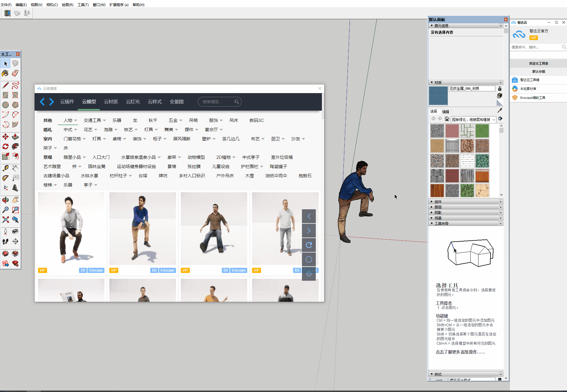This screenshot has width=567, height=392.
Task: Click the create material icon
Action: 500,95
